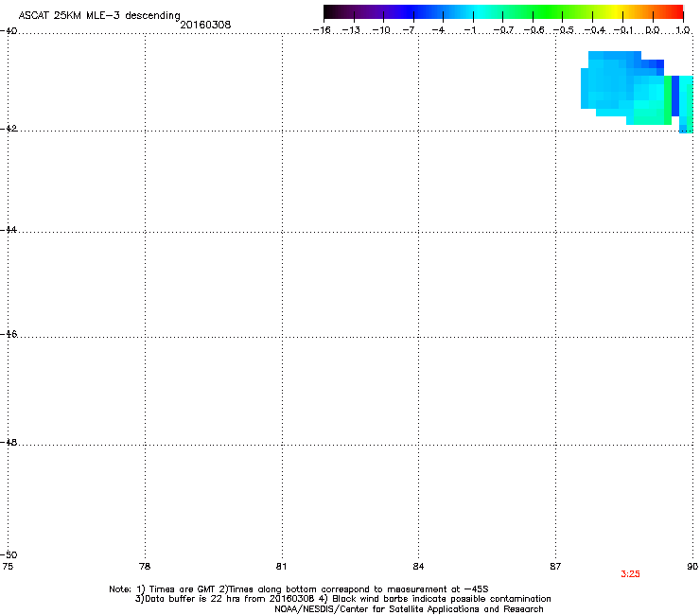
Task: Click the -0.7 colorbar tick label
Action: click(503, 30)
